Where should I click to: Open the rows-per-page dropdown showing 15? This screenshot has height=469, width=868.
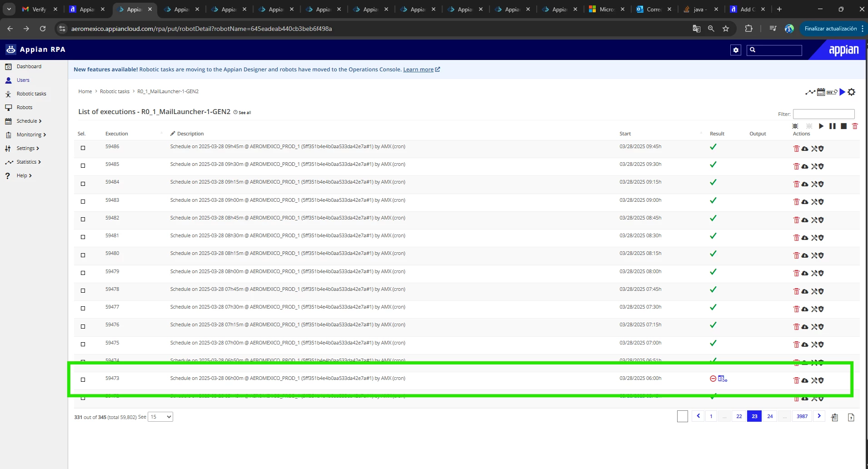pyautogui.click(x=160, y=417)
